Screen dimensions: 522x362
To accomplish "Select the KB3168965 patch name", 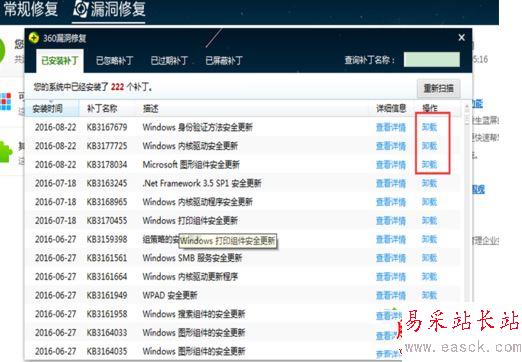I will click(107, 202).
